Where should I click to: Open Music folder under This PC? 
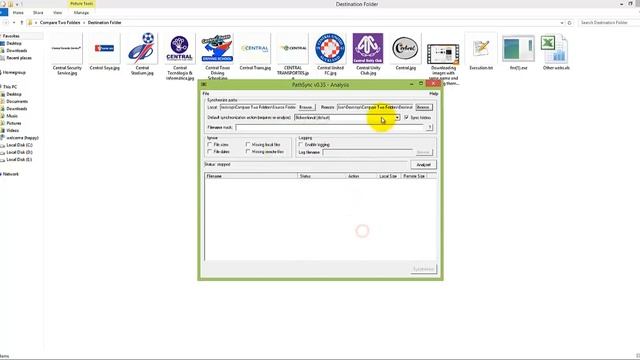(12, 116)
